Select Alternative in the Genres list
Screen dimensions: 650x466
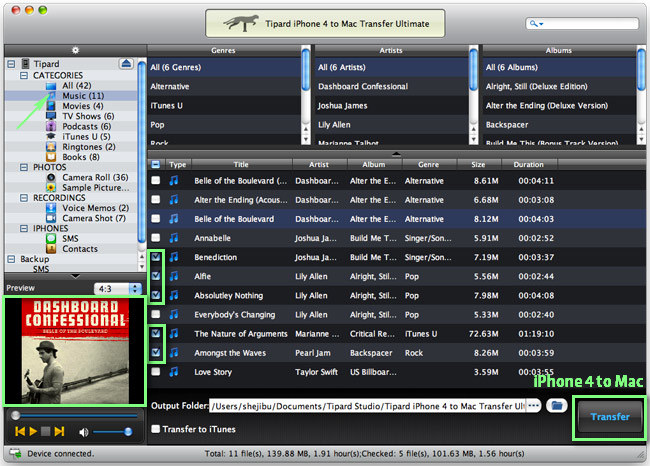[224, 86]
